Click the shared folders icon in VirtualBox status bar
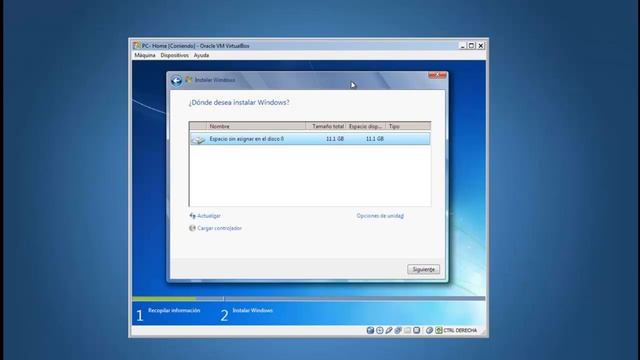 407,330
